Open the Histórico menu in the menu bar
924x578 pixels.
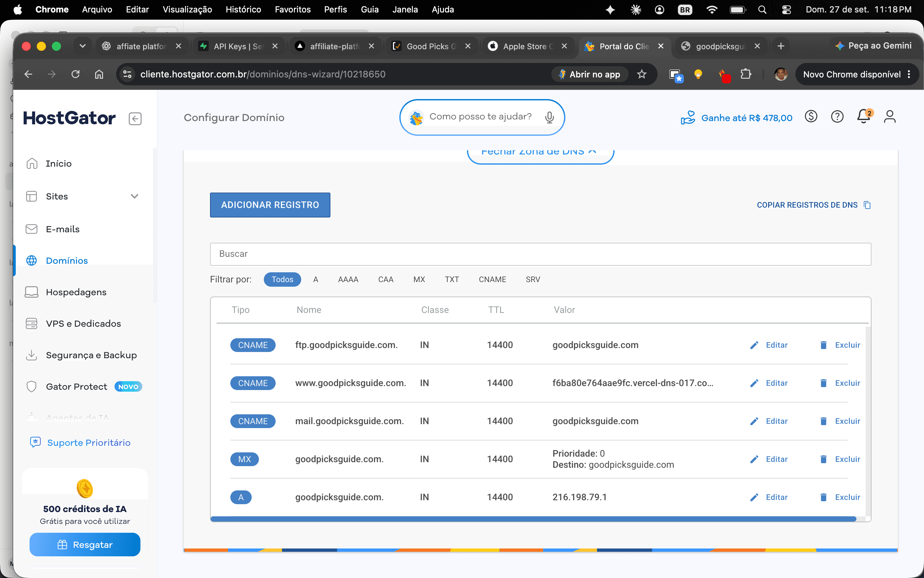[243, 10]
